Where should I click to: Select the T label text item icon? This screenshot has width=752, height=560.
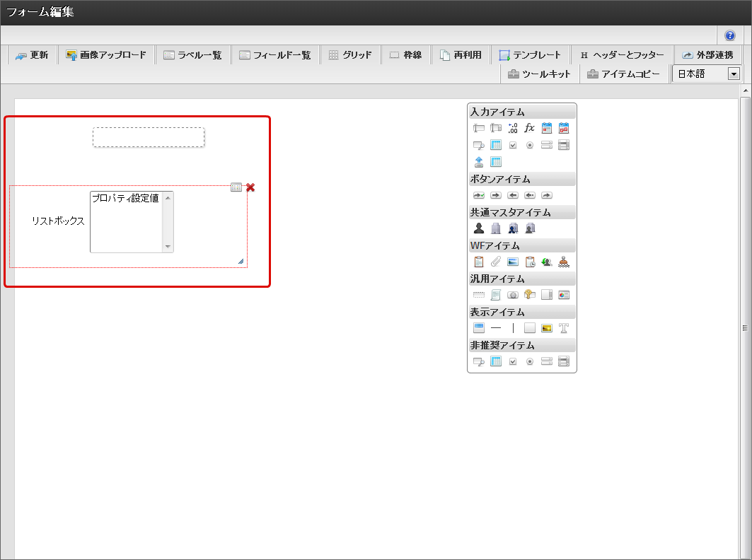click(564, 328)
